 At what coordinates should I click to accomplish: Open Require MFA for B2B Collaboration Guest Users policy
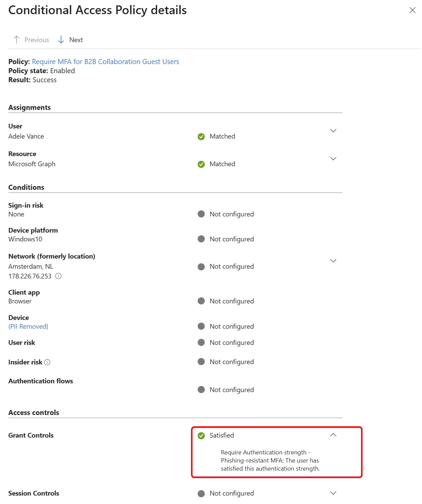[x=105, y=62]
